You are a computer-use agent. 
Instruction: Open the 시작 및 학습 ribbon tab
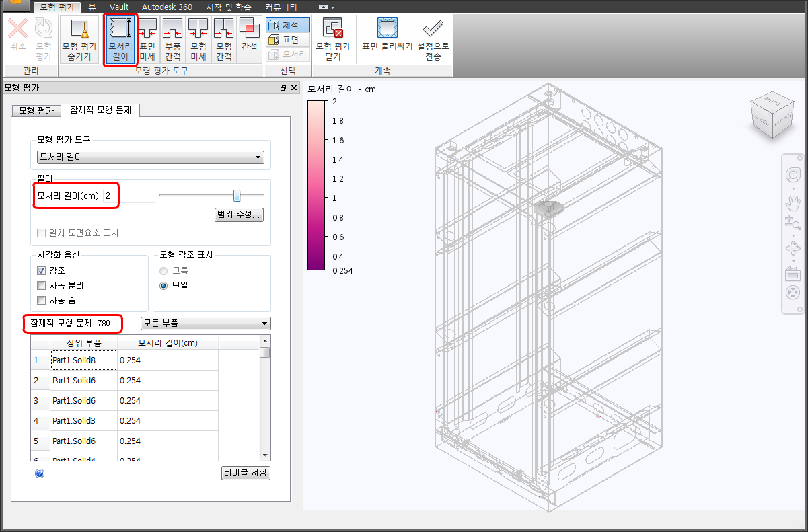[229, 7]
